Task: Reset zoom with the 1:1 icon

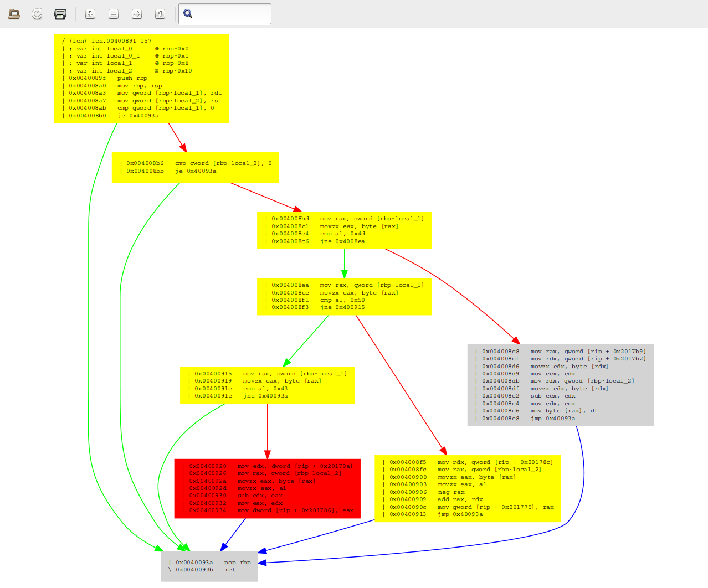Action: [x=160, y=13]
